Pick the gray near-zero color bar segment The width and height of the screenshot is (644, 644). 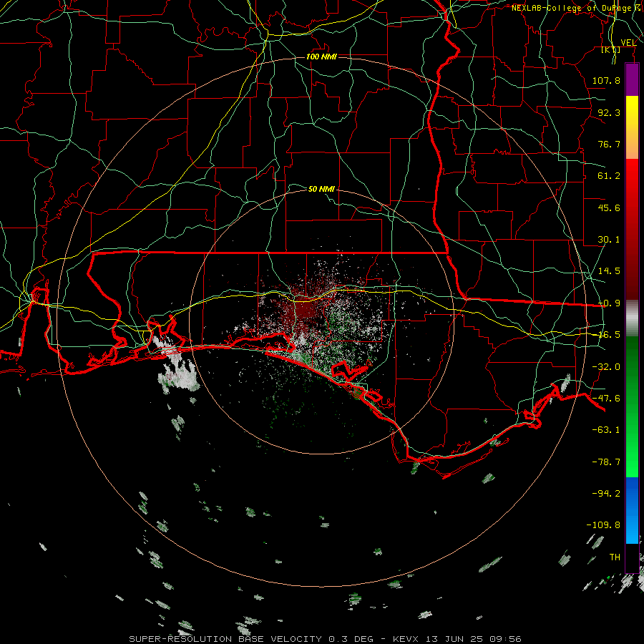click(632, 318)
